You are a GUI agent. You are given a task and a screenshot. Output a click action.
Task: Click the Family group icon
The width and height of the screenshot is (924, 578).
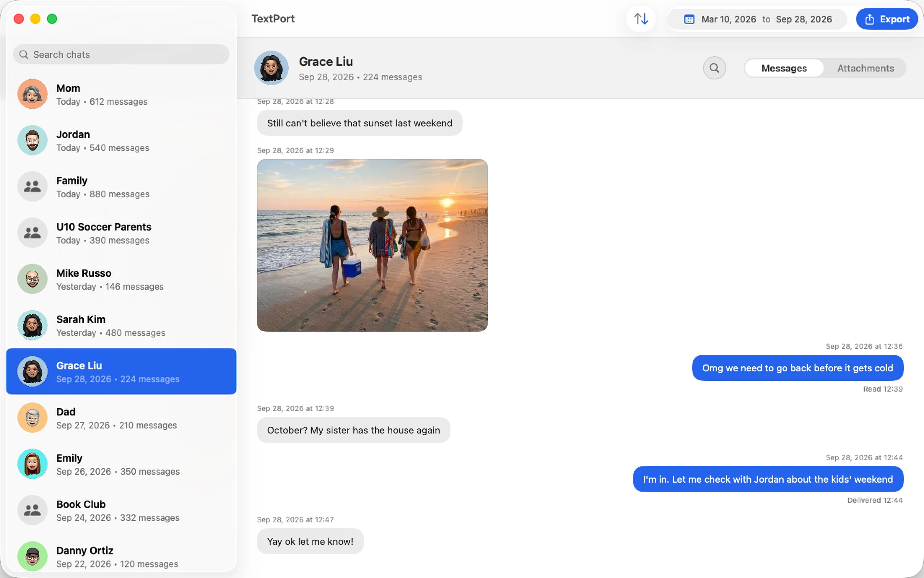[x=32, y=186]
